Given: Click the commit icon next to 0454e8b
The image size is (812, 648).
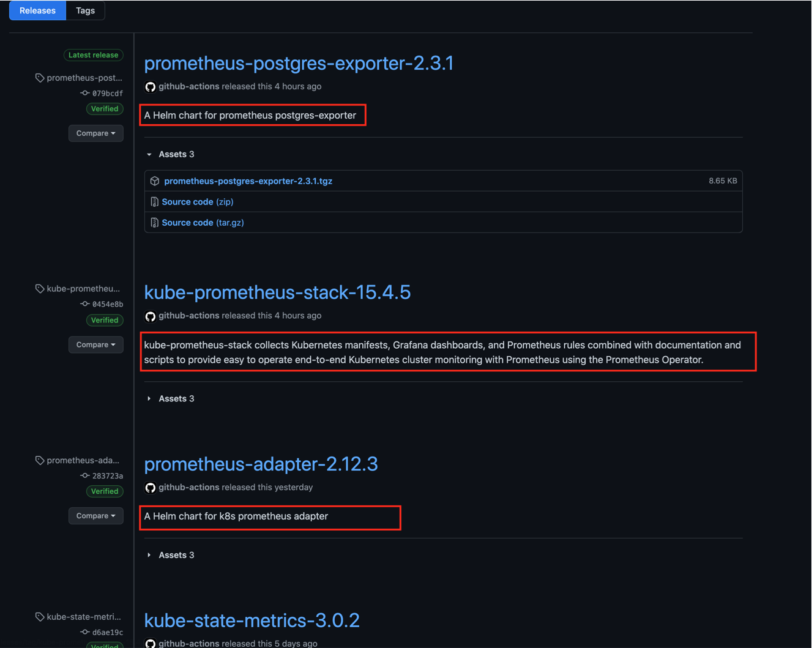Looking at the screenshot, I should pyautogui.click(x=85, y=304).
